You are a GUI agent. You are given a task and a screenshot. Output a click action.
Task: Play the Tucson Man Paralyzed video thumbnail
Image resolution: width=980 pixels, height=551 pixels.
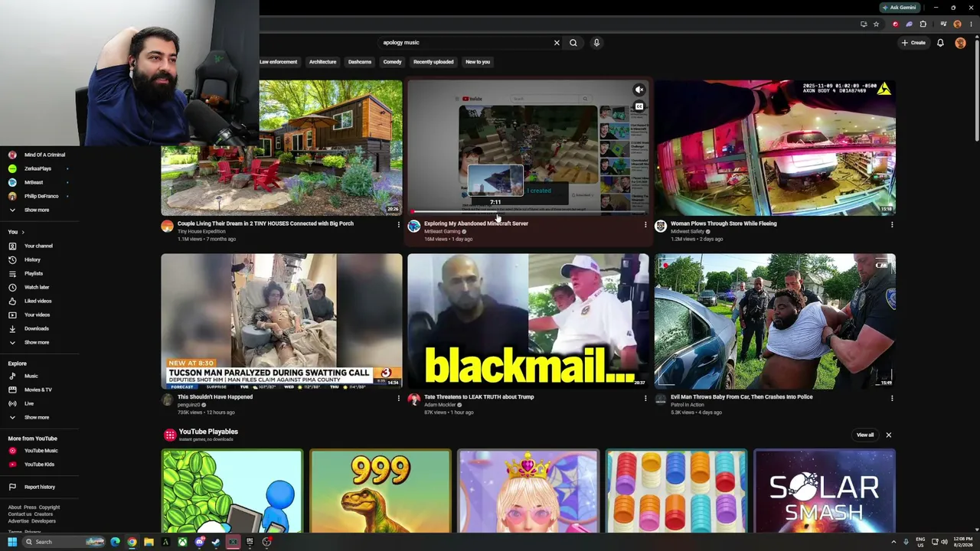pyautogui.click(x=281, y=321)
